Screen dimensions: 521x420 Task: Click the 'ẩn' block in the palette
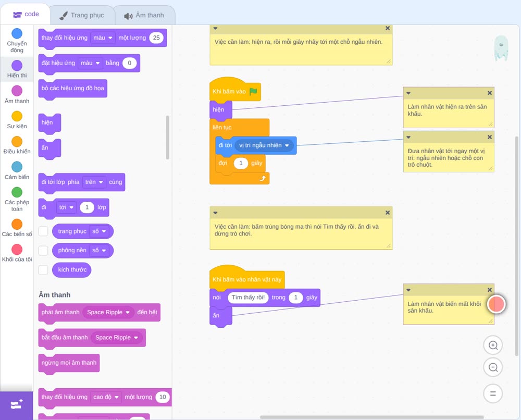pos(49,149)
